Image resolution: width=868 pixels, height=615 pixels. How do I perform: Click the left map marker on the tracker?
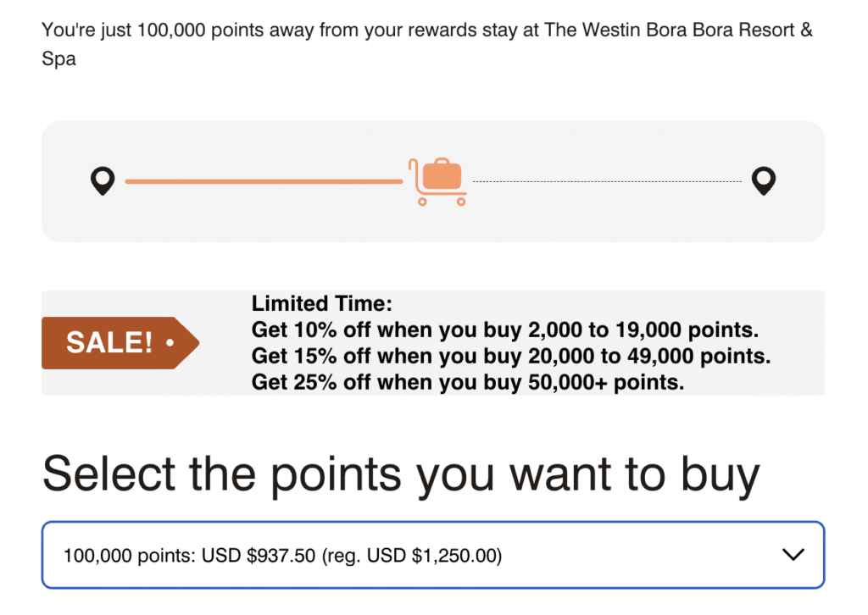click(103, 180)
